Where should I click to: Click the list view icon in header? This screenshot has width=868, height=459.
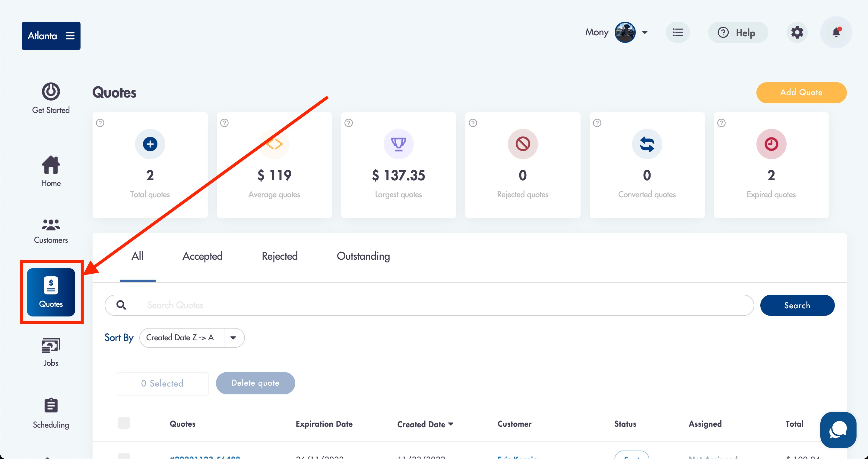tap(678, 32)
